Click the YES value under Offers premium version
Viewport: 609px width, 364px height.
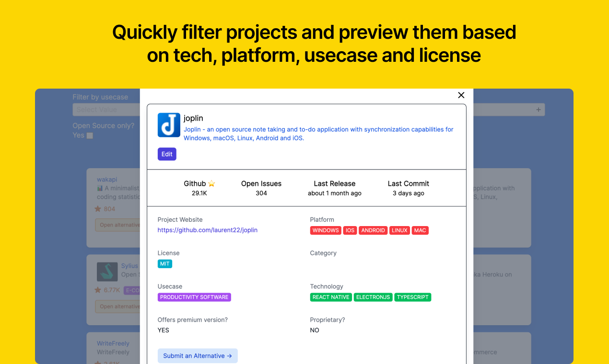tap(164, 330)
